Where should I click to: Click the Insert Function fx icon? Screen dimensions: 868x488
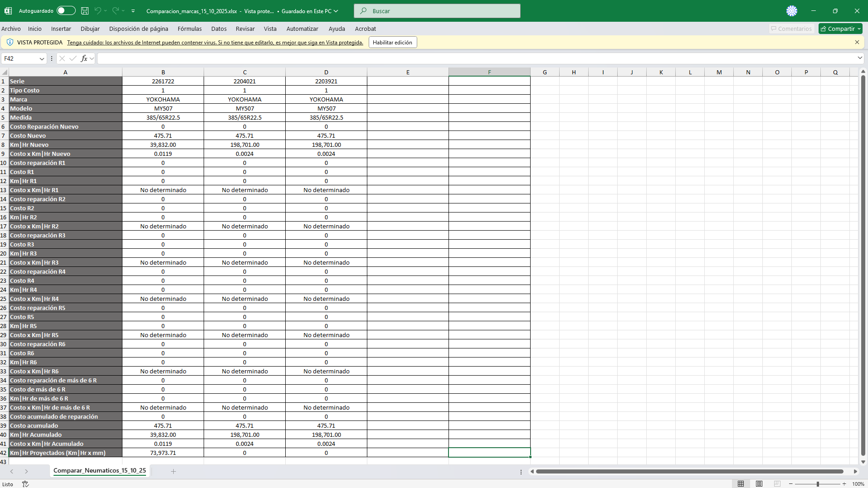pos(84,59)
